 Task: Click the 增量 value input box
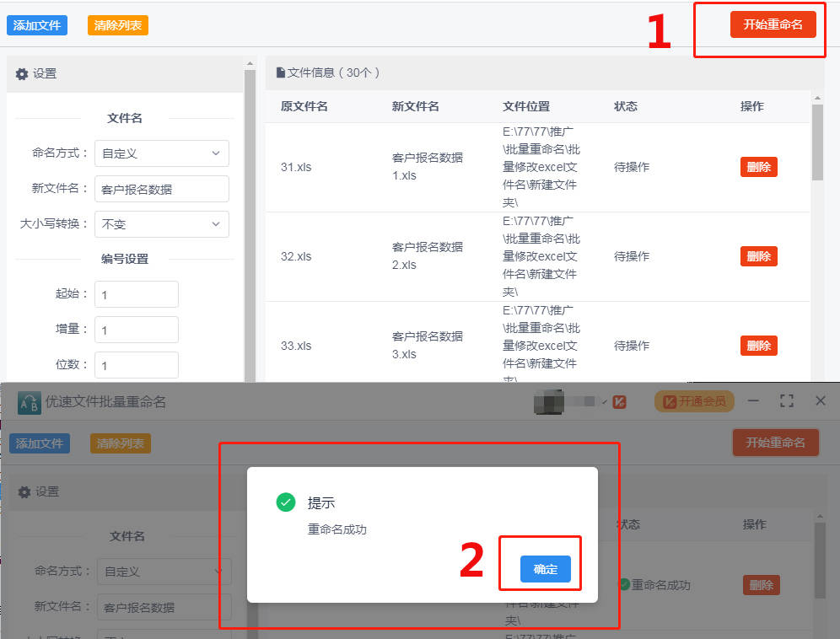[x=136, y=330]
